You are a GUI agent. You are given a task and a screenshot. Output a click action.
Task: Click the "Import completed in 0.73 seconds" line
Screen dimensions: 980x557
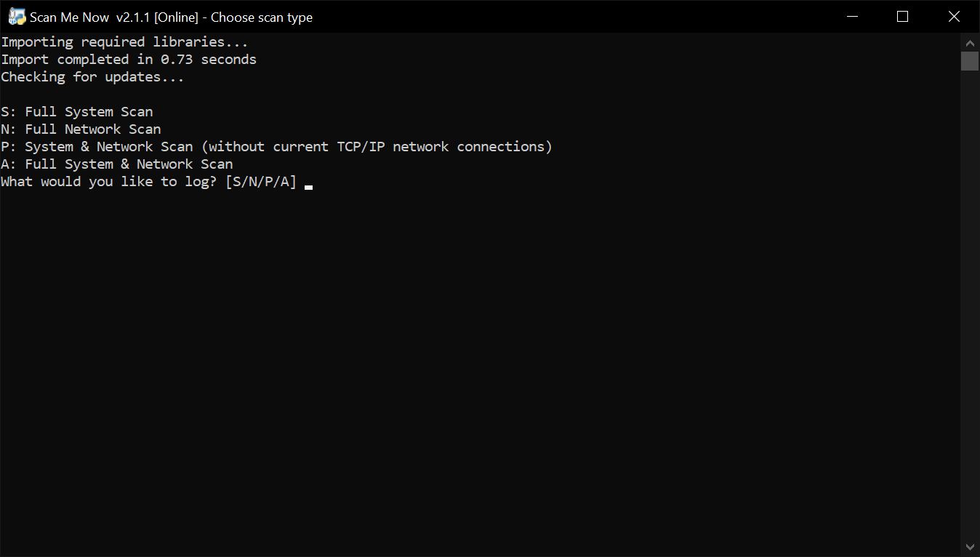click(x=129, y=60)
